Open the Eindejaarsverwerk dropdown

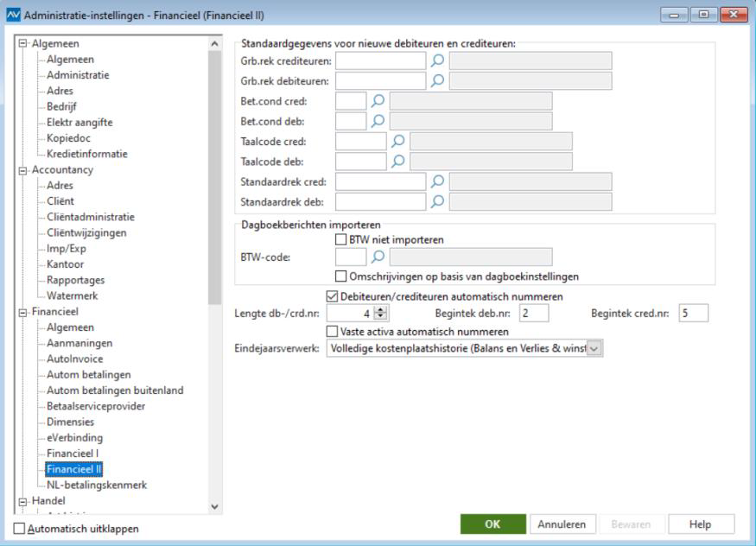(x=594, y=348)
